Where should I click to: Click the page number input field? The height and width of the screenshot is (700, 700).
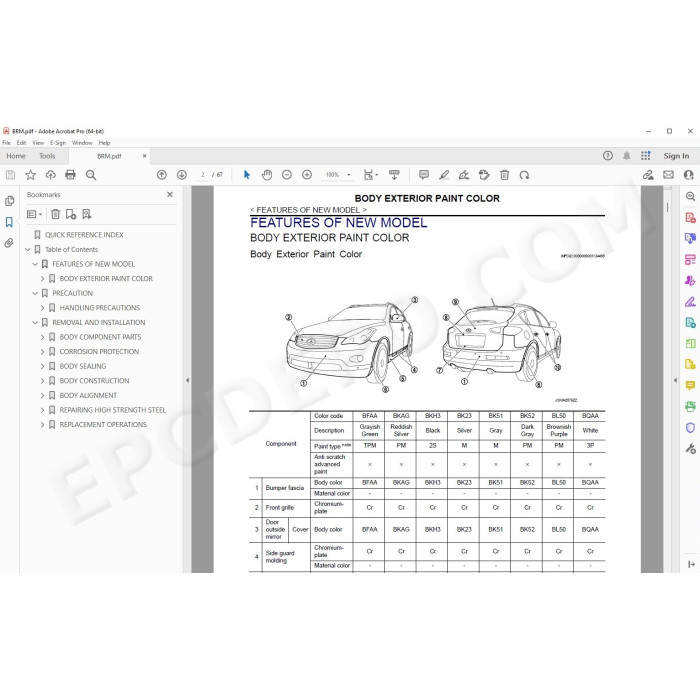coord(203,175)
